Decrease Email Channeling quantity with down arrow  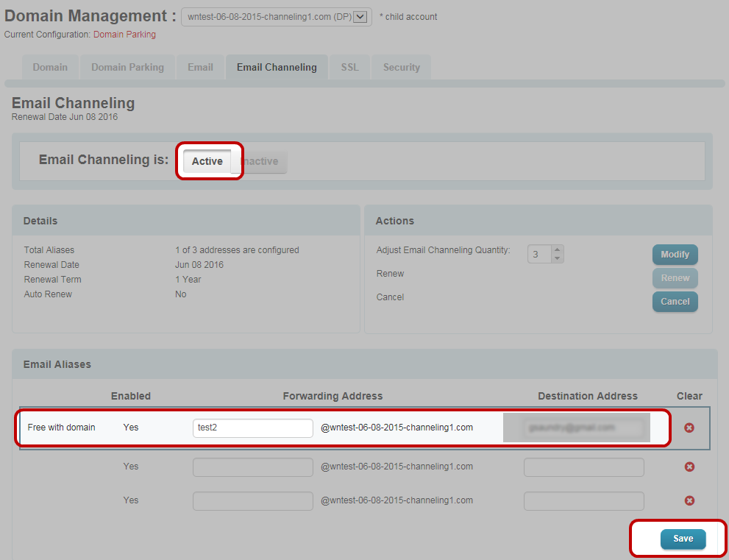(x=557, y=258)
